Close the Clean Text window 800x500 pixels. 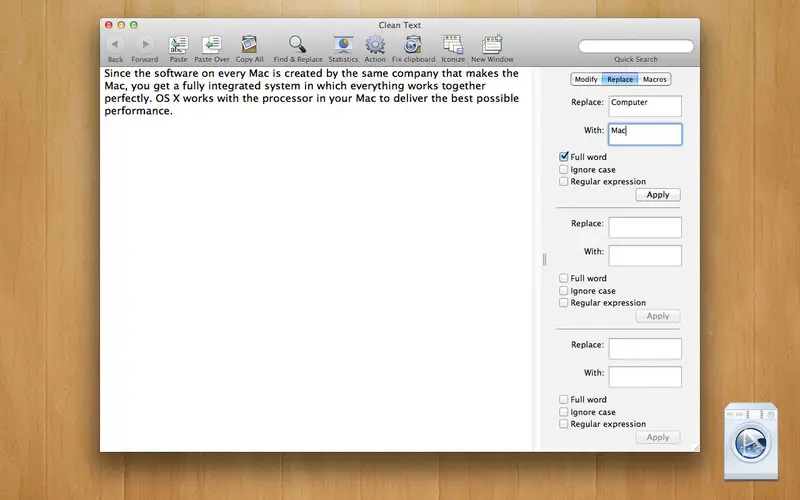109,24
